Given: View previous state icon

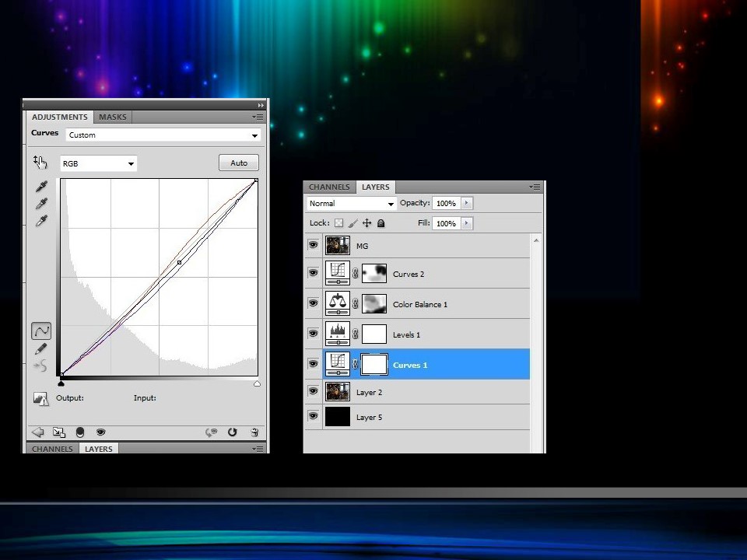Looking at the screenshot, I should 211,432.
